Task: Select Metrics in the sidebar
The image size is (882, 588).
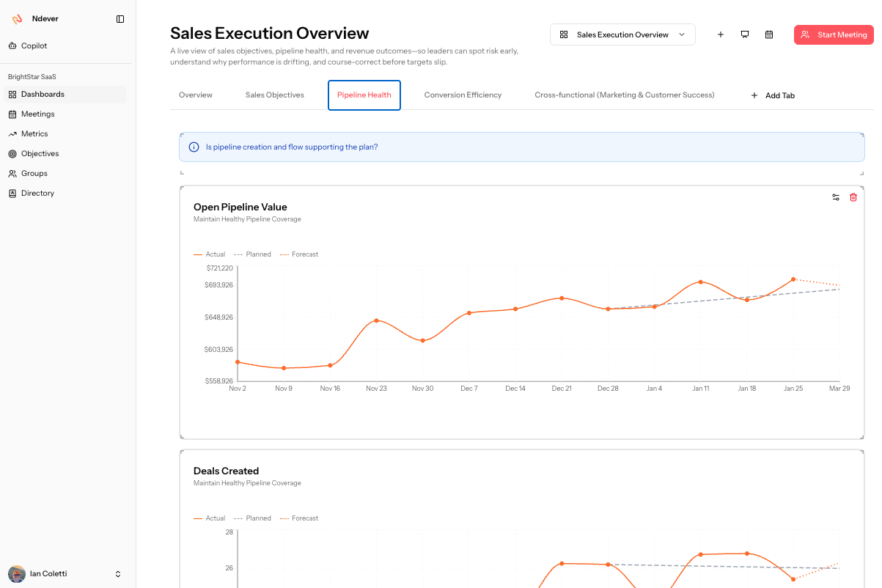Action: click(x=33, y=133)
